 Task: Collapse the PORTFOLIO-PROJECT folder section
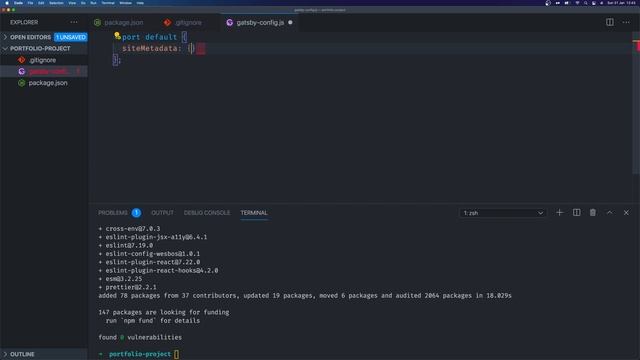point(44,49)
